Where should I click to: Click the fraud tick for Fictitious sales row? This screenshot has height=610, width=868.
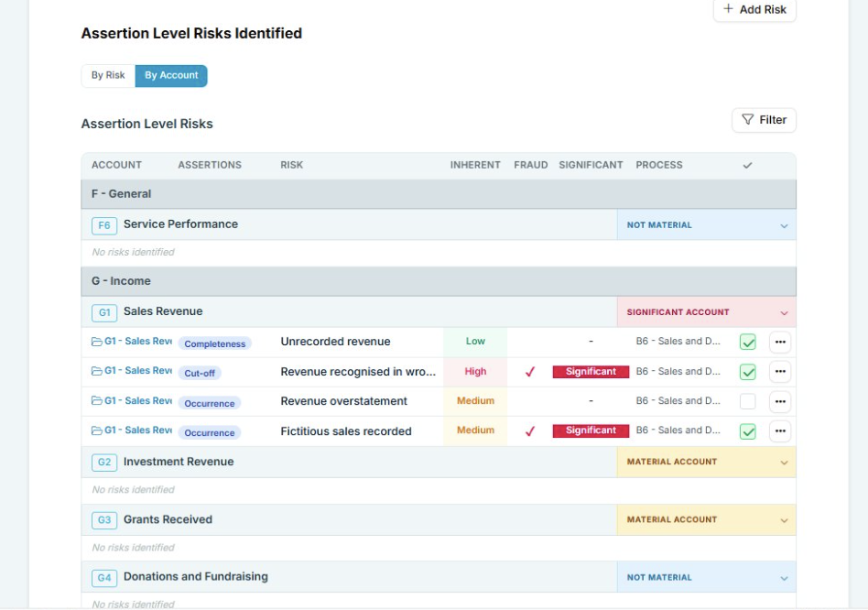coord(530,430)
